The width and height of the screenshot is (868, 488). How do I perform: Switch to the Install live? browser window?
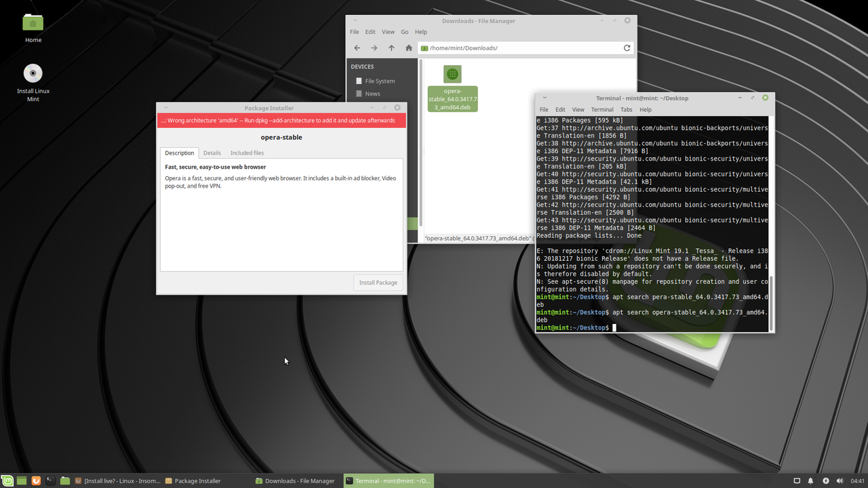pos(117,481)
